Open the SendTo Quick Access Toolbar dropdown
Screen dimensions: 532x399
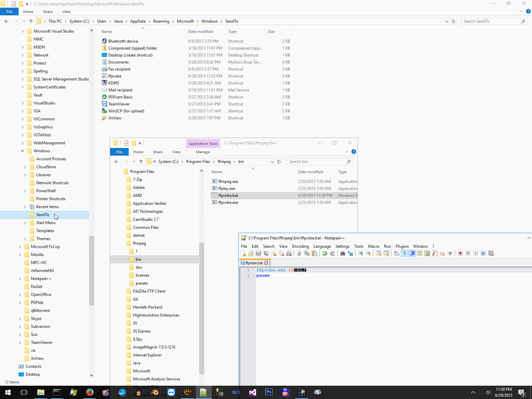[27, 4]
